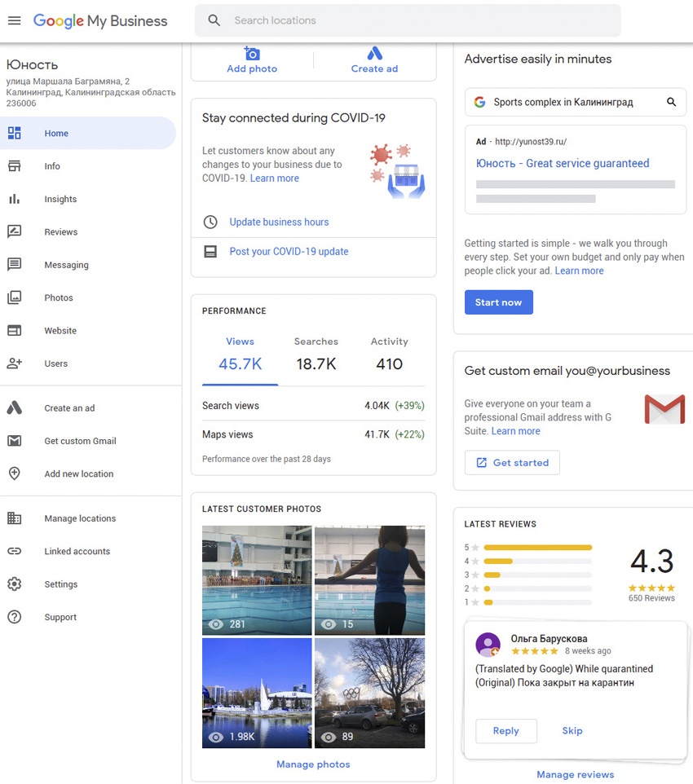This screenshot has height=784, width=693.
Task: Click Update business hours link
Action: tap(279, 222)
